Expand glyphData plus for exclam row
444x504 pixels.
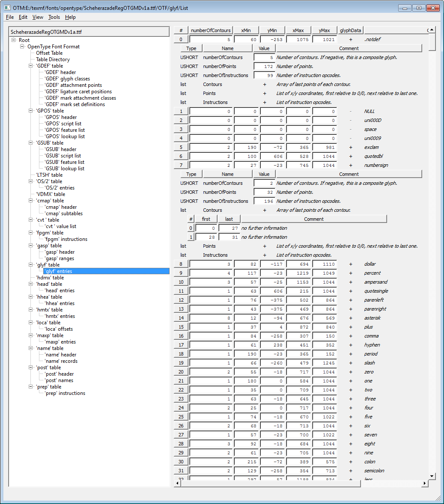pyautogui.click(x=351, y=147)
